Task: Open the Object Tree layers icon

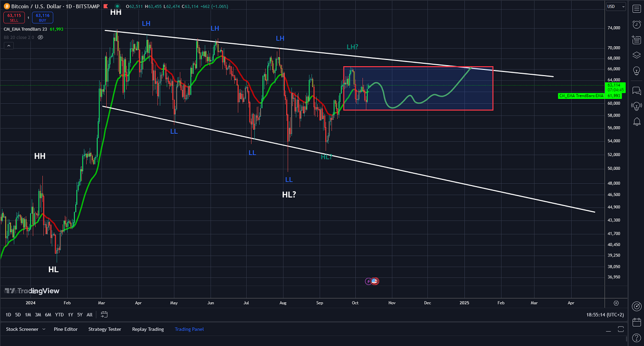Action: 636,55
